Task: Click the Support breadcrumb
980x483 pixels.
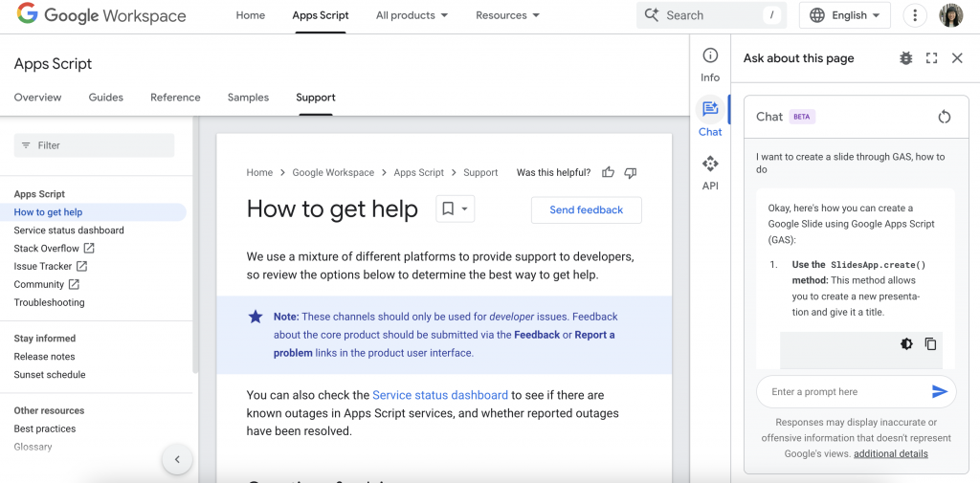Action: coord(480,173)
